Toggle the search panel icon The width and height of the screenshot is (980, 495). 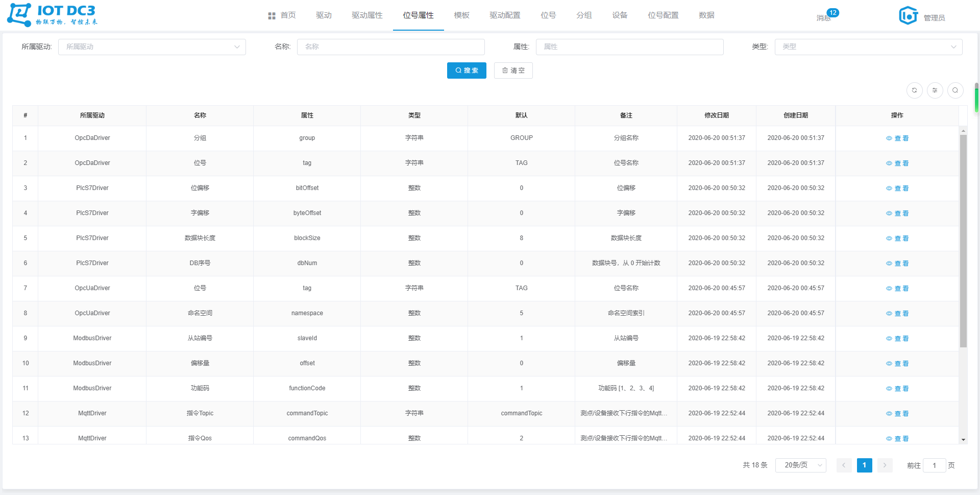click(955, 90)
